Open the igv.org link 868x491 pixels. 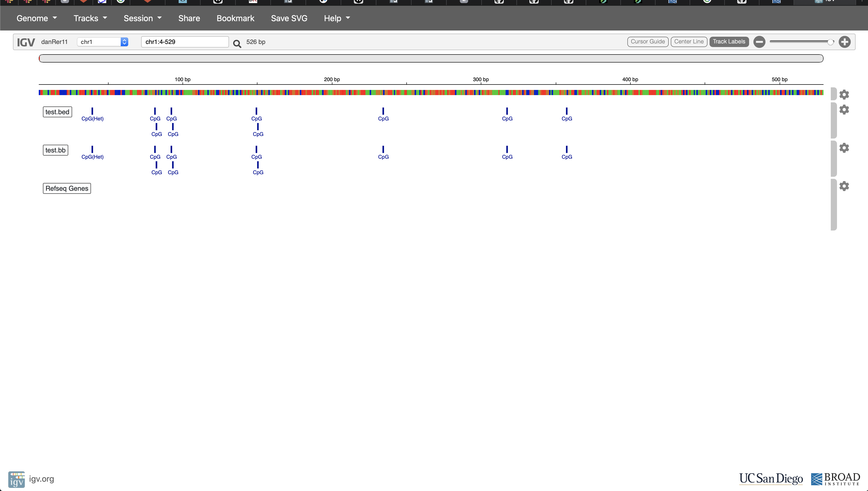(41, 479)
